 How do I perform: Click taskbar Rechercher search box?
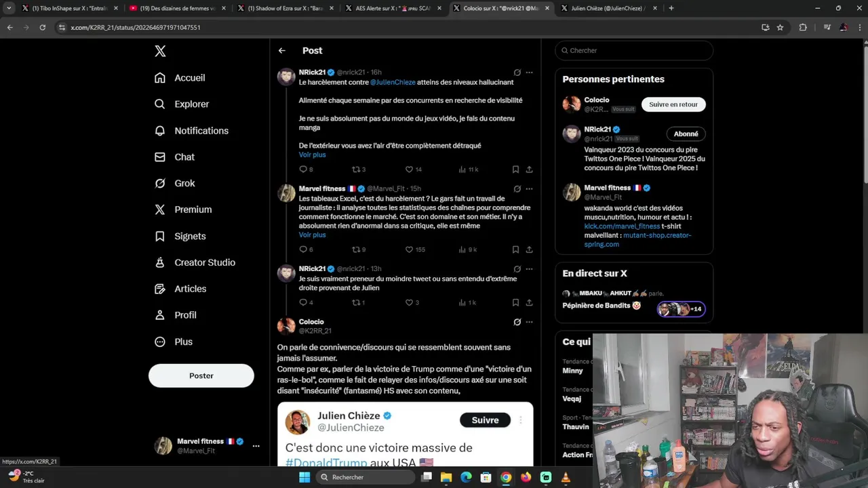(x=367, y=477)
